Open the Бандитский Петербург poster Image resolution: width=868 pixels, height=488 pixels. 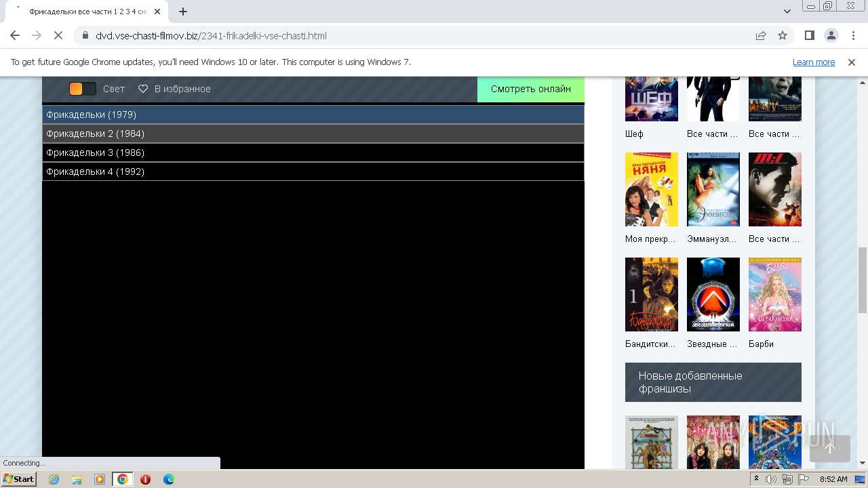(x=652, y=294)
